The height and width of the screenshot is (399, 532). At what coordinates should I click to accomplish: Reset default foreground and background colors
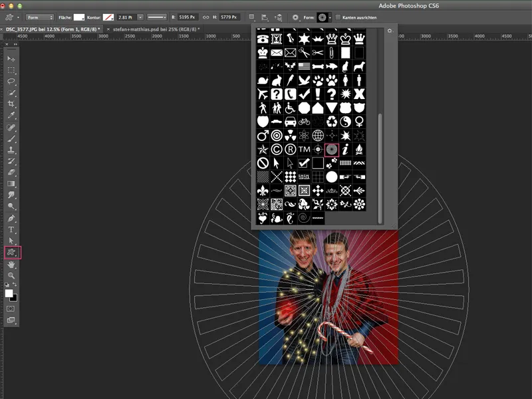(7, 285)
